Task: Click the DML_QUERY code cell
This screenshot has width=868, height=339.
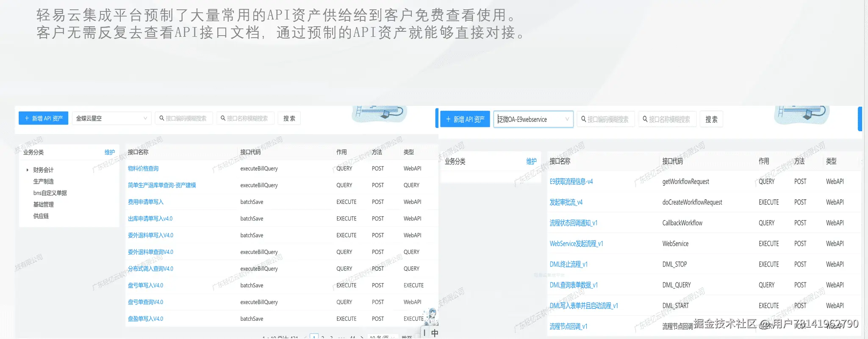Action: (x=676, y=285)
